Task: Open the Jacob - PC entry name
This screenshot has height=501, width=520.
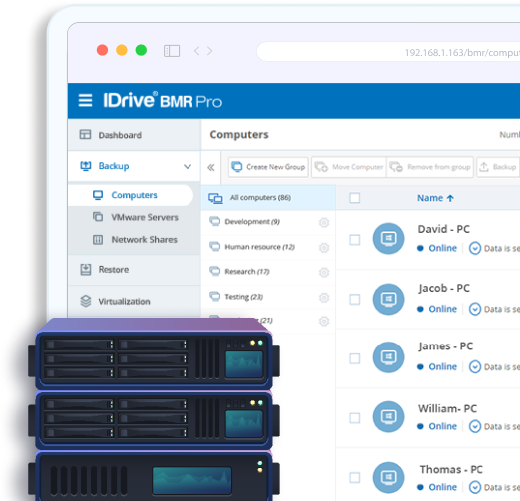Action: (444, 288)
